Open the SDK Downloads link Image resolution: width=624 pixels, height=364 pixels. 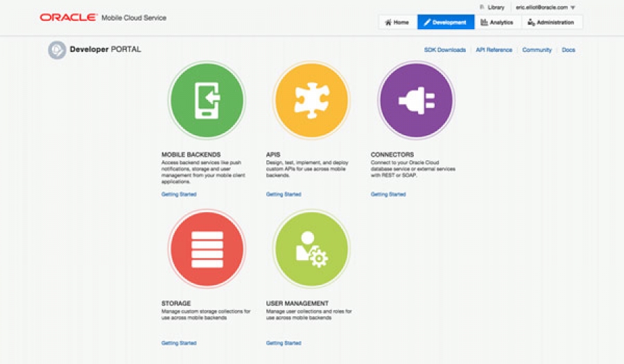click(445, 50)
